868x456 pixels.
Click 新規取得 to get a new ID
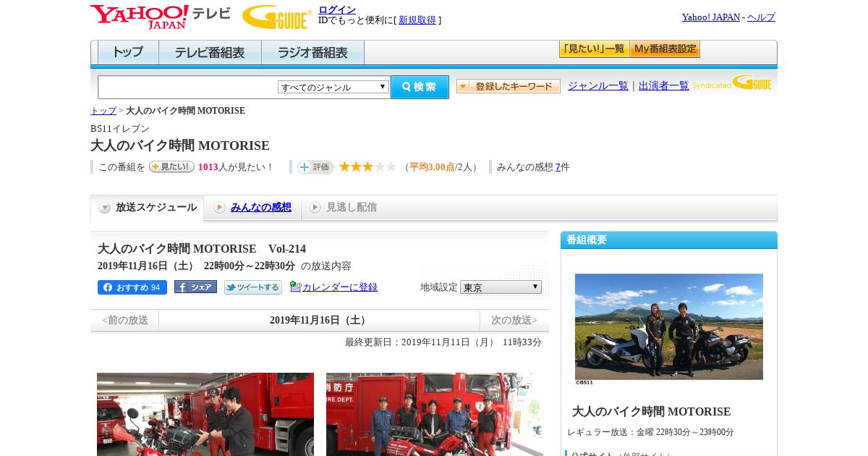tap(417, 20)
